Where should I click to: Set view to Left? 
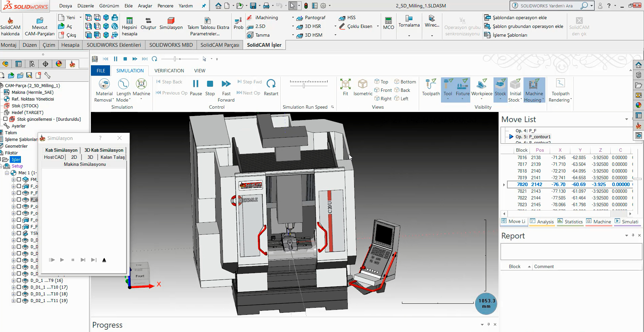click(401, 99)
